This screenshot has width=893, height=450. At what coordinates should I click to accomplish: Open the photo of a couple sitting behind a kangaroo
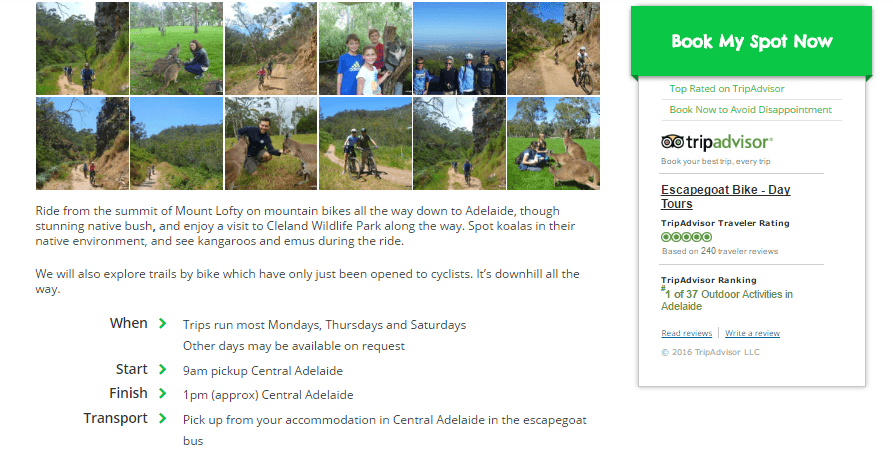click(553, 143)
